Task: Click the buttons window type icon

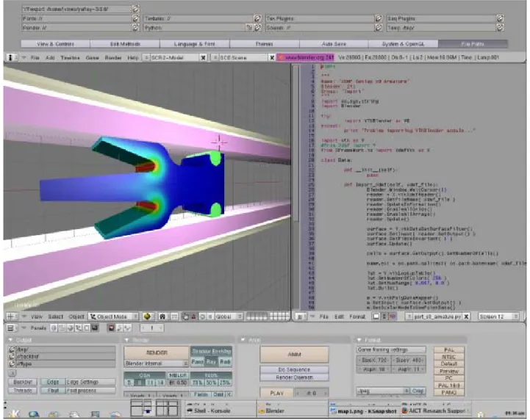Action: pos(11,327)
